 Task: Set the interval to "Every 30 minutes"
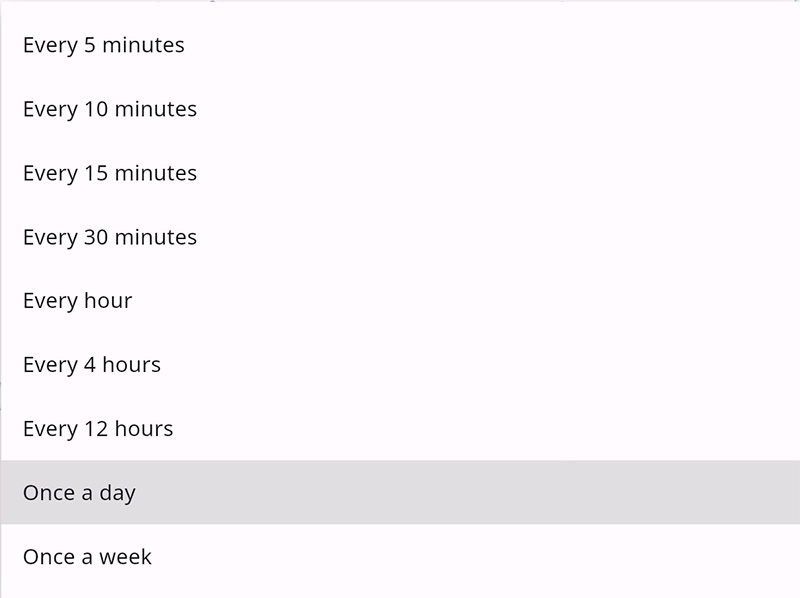click(110, 237)
